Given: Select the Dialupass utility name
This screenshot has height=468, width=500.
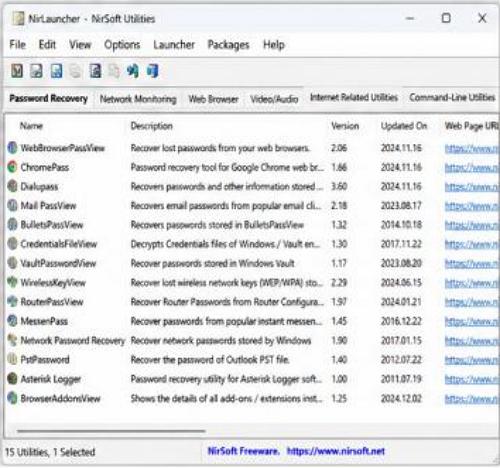Looking at the screenshot, I should tap(39, 186).
